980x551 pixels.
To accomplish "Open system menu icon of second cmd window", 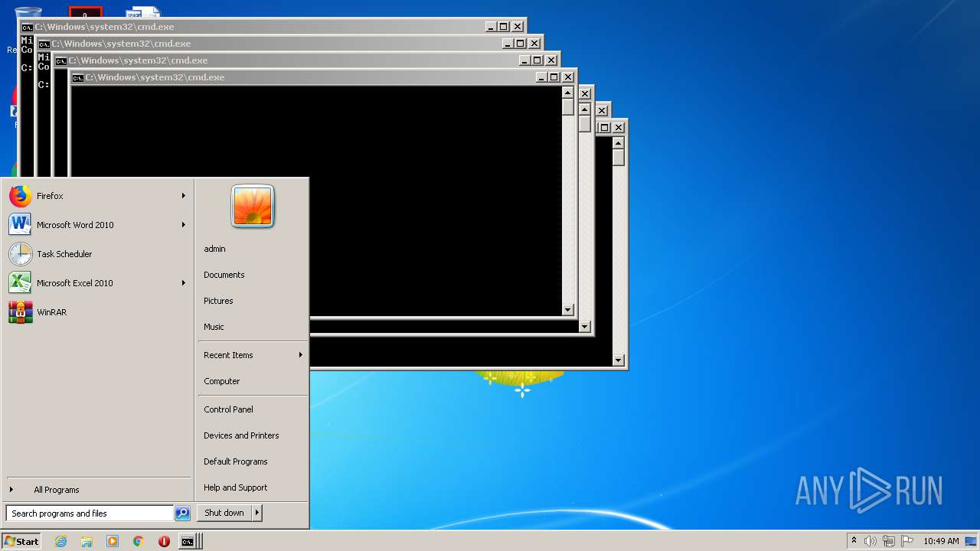I will (x=44, y=44).
